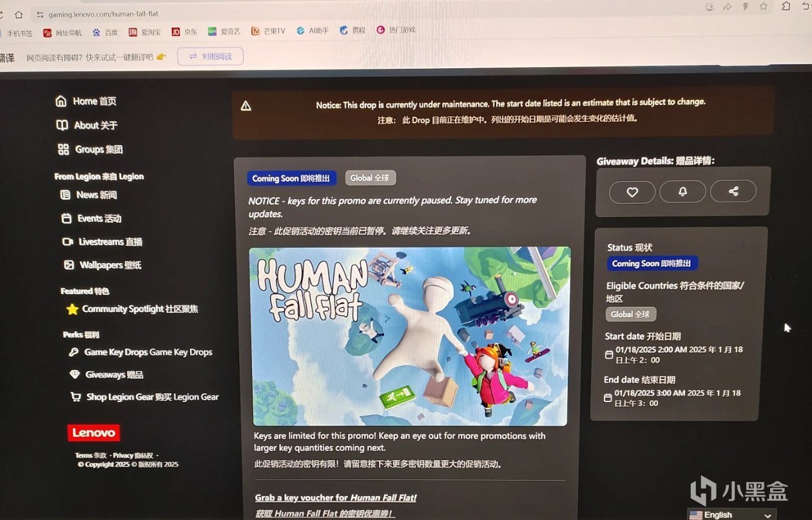
Task: Open the 京东 bookmark
Action: 184,32
